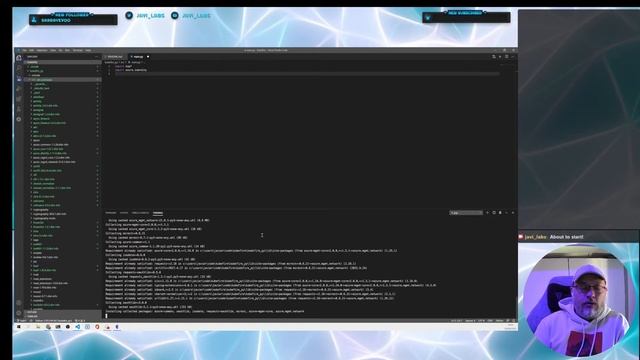Create a new terminal with plus icon
This screenshot has width=640, height=360.
(x=487, y=213)
